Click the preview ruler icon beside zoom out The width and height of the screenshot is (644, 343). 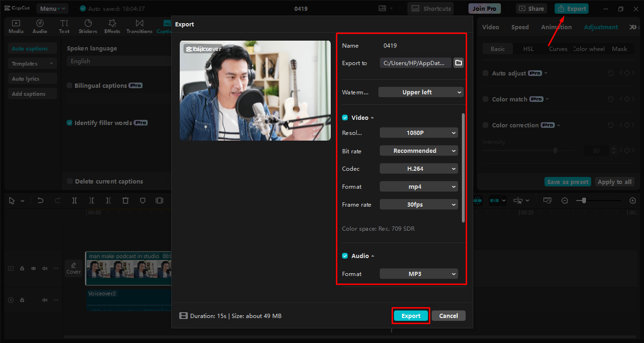pos(547,201)
